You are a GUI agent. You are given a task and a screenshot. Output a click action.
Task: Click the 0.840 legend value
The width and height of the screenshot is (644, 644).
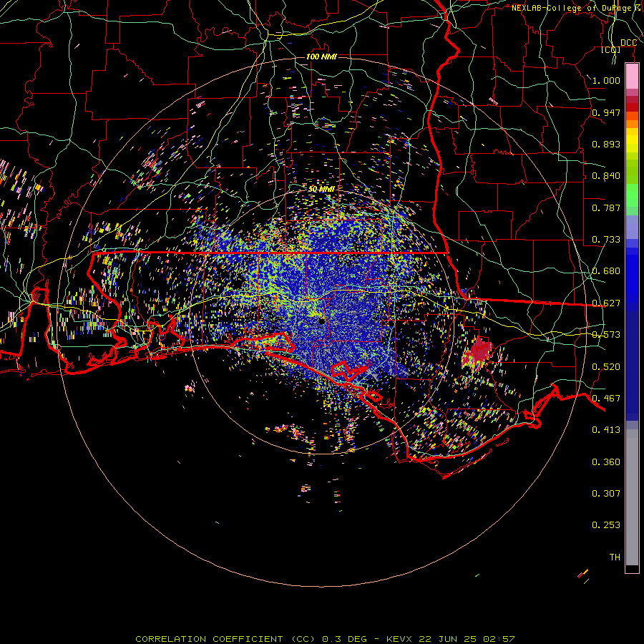(x=606, y=176)
